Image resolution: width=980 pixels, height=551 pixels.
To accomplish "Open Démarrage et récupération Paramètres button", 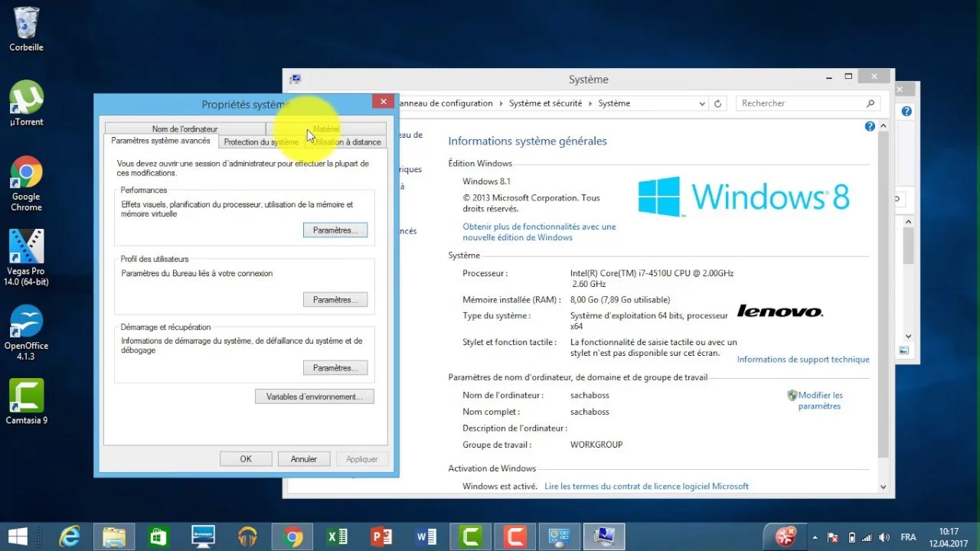I will tap(335, 368).
